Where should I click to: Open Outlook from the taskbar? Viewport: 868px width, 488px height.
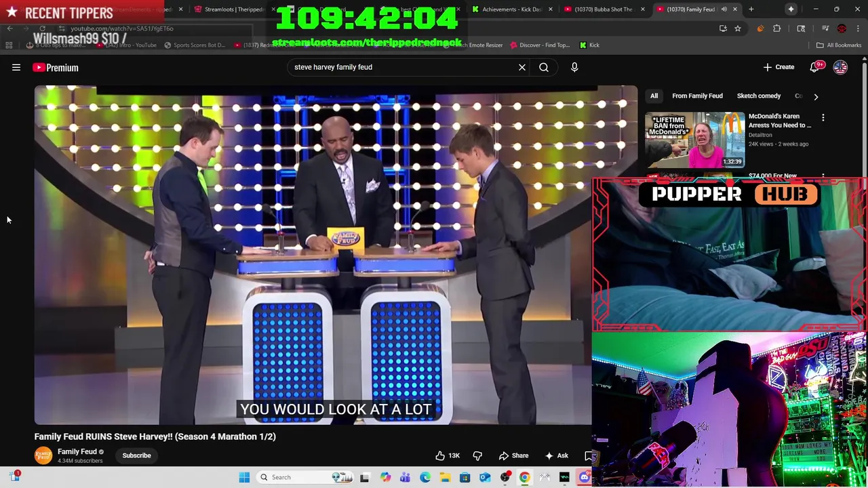point(485,477)
